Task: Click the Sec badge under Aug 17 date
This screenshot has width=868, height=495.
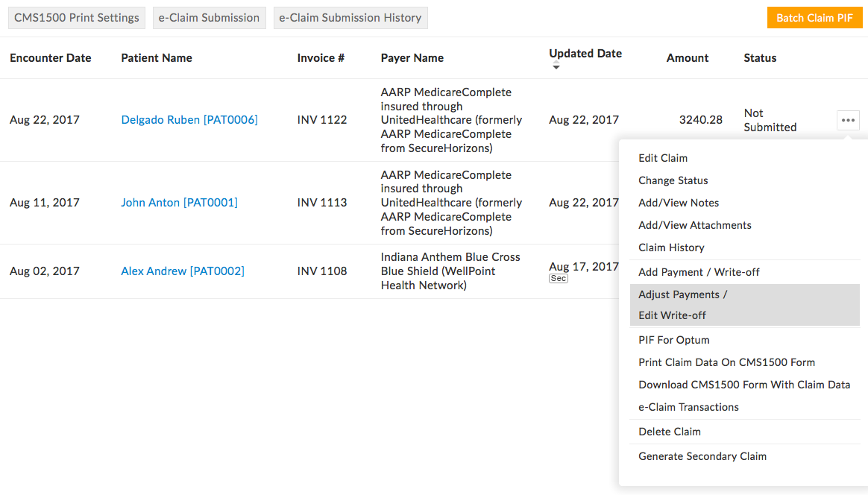Action: (558, 278)
